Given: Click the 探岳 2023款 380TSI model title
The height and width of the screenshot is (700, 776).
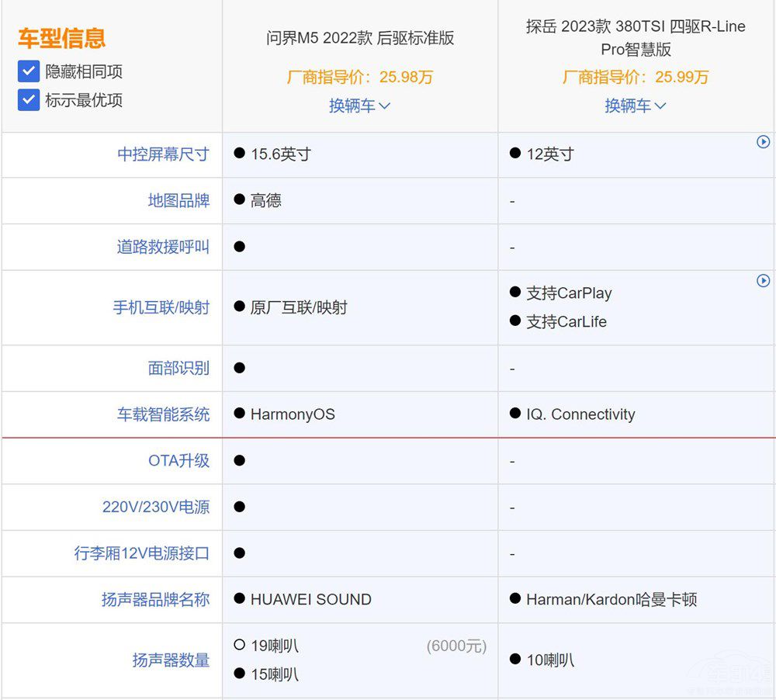Looking at the screenshot, I should pos(636,37).
